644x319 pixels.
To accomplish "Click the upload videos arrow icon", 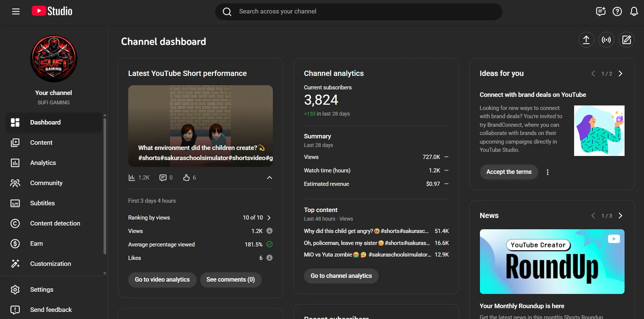I will 586,40.
